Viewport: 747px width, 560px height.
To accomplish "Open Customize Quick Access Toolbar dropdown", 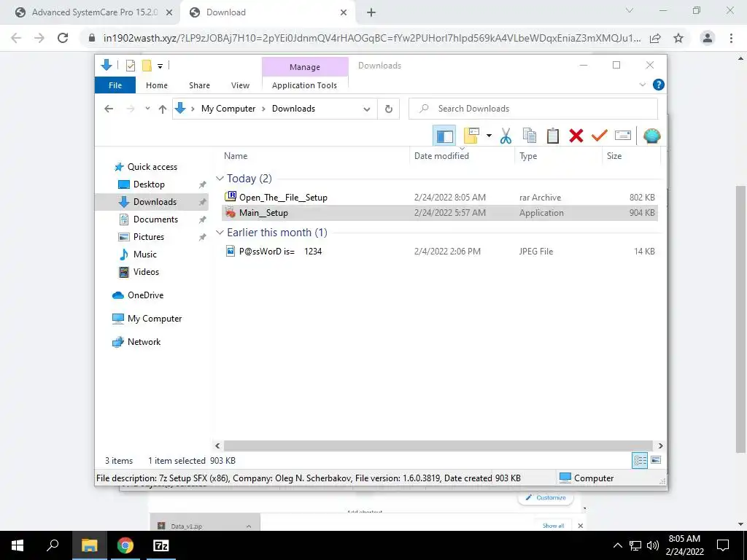I will coord(160,66).
